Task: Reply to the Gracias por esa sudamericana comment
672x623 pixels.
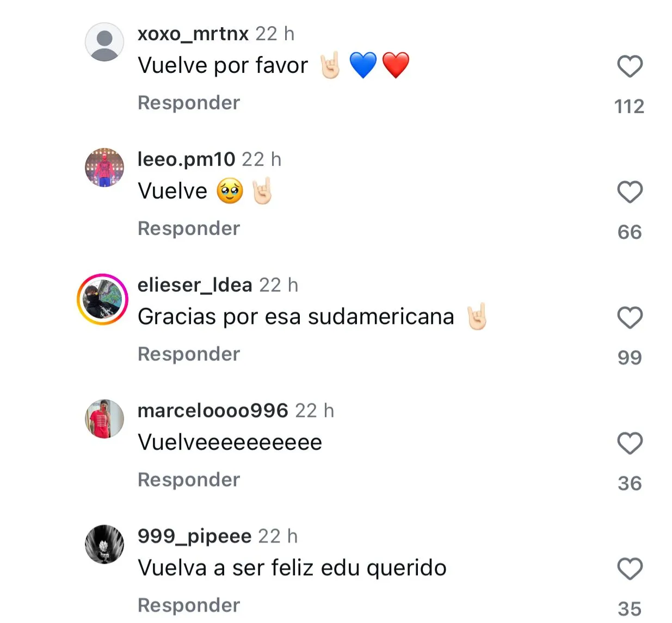Action: [189, 354]
